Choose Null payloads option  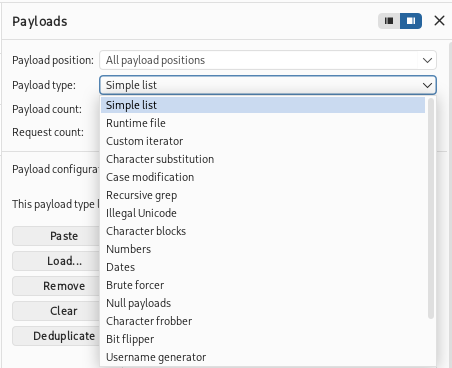click(263, 303)
